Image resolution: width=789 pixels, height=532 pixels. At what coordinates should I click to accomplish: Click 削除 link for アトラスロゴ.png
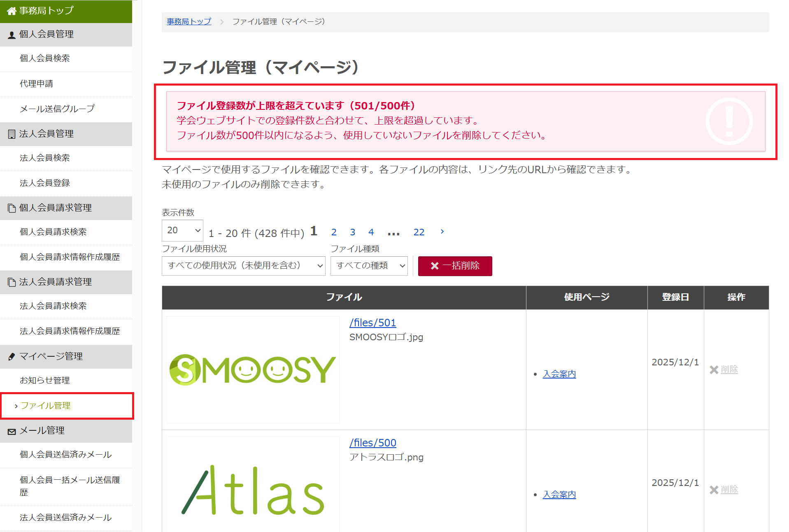pos(729,490)
